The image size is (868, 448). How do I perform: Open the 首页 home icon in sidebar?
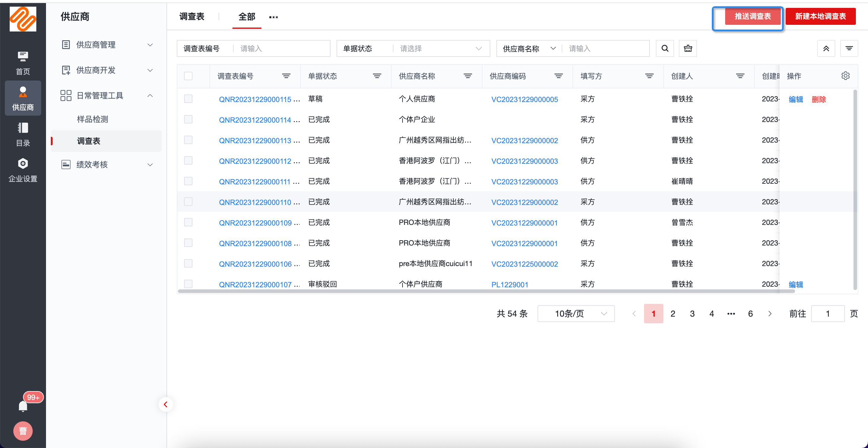coord(23,63)
